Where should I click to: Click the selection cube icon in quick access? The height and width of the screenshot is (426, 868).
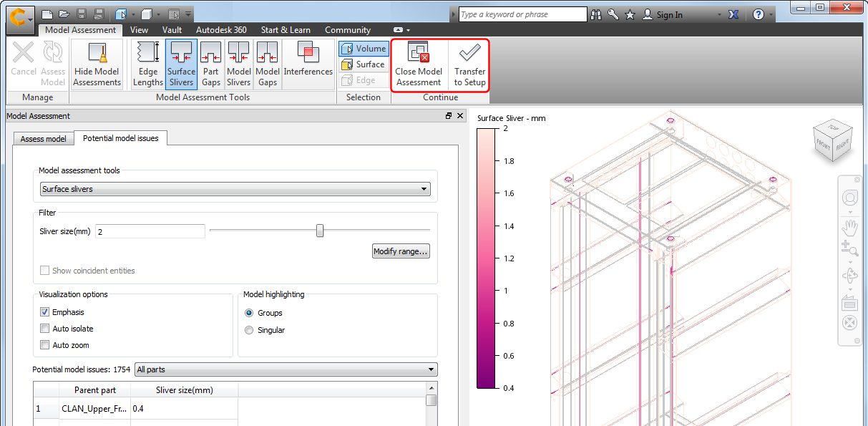tap(121, 14)
